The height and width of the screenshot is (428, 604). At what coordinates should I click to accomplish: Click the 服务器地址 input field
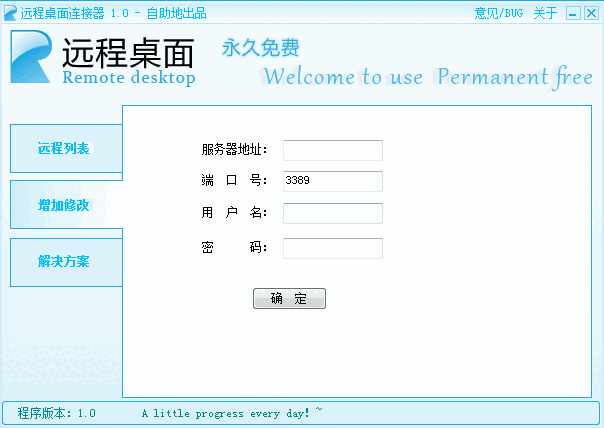tap(333, 150)
